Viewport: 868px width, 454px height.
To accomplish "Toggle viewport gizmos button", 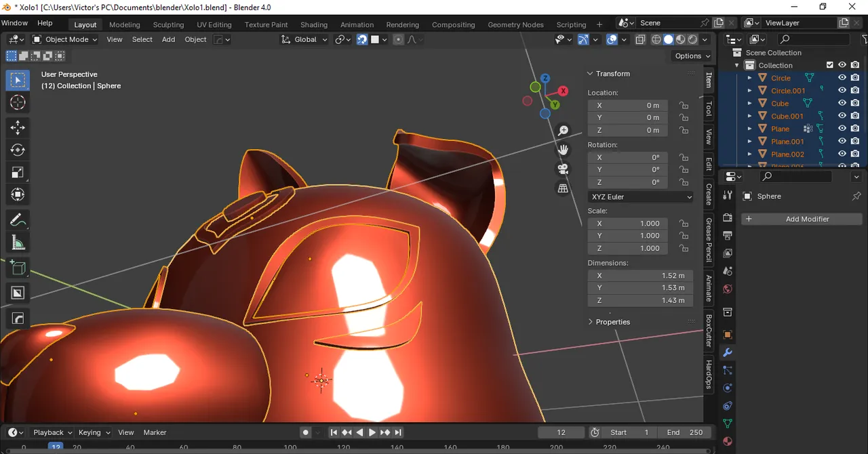I will coord(583,39).
